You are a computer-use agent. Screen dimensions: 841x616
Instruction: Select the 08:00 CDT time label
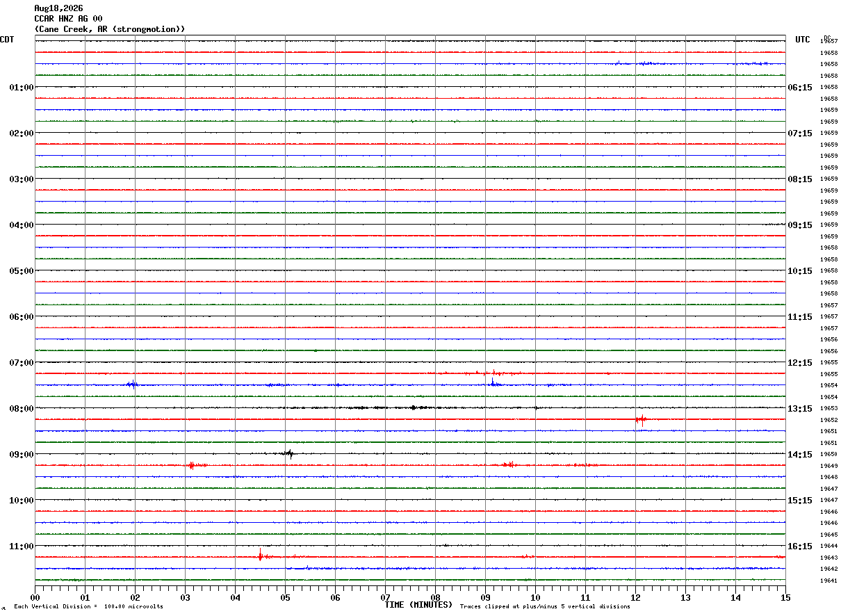click(x=22, y=408)
